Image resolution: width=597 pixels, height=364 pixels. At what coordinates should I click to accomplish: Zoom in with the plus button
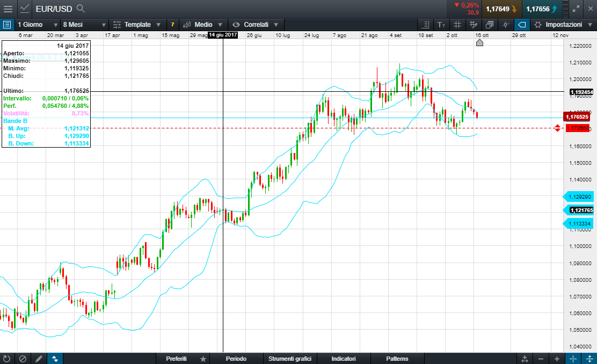557,359
